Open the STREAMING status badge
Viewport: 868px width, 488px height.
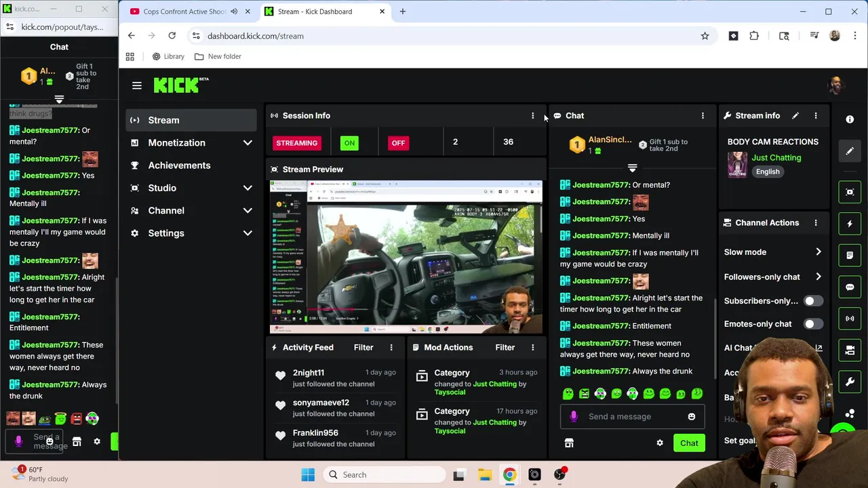(x=296, y=143)
